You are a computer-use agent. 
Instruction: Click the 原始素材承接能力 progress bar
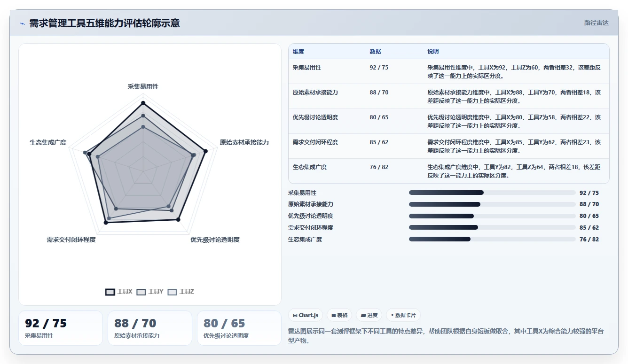492,204
